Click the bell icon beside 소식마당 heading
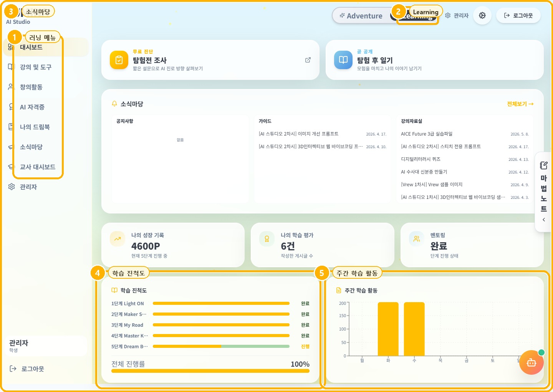 pyautogui.click(x=114, y=104)
